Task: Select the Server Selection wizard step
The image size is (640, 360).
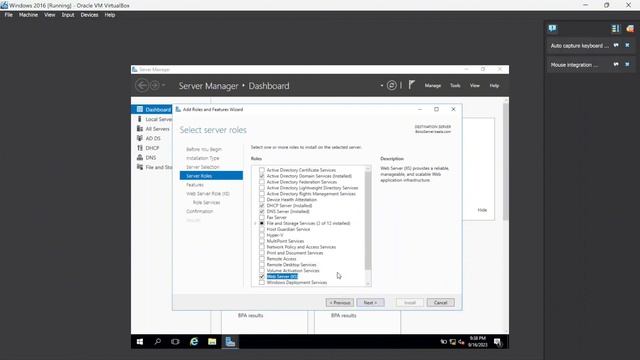Action: click(202, 167)
